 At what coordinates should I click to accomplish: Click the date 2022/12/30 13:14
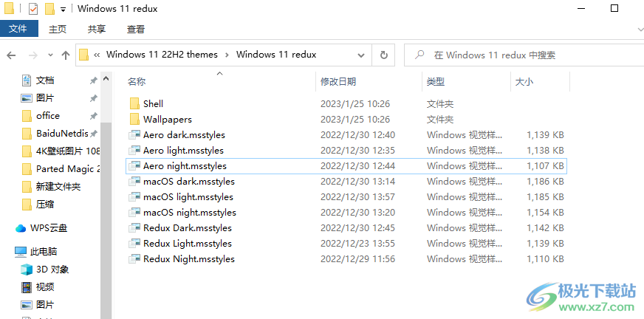[357, 182]
